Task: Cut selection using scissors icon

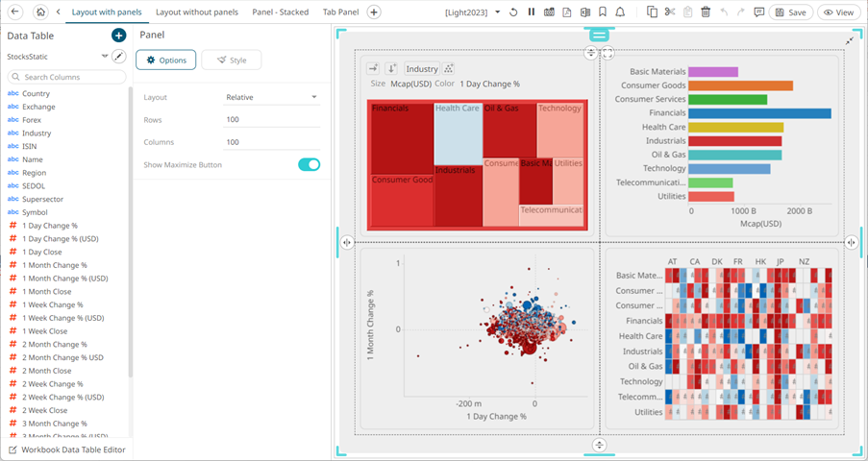Action: [x=670, y=12]
